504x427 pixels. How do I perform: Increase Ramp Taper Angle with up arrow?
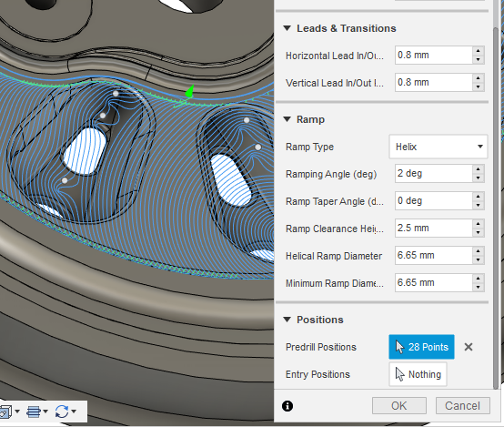pyautogui.click(x=479, y=197)
